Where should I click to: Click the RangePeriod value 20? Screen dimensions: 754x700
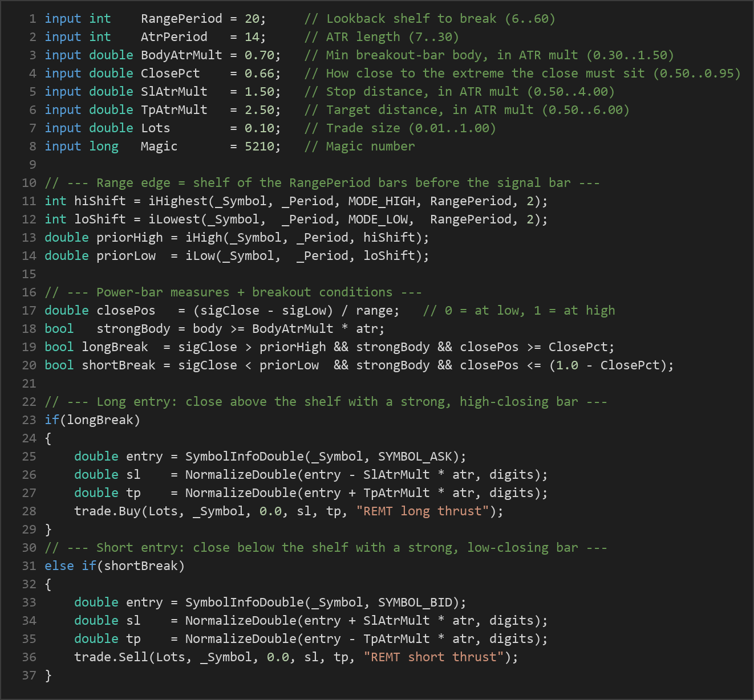pos(252,18)
